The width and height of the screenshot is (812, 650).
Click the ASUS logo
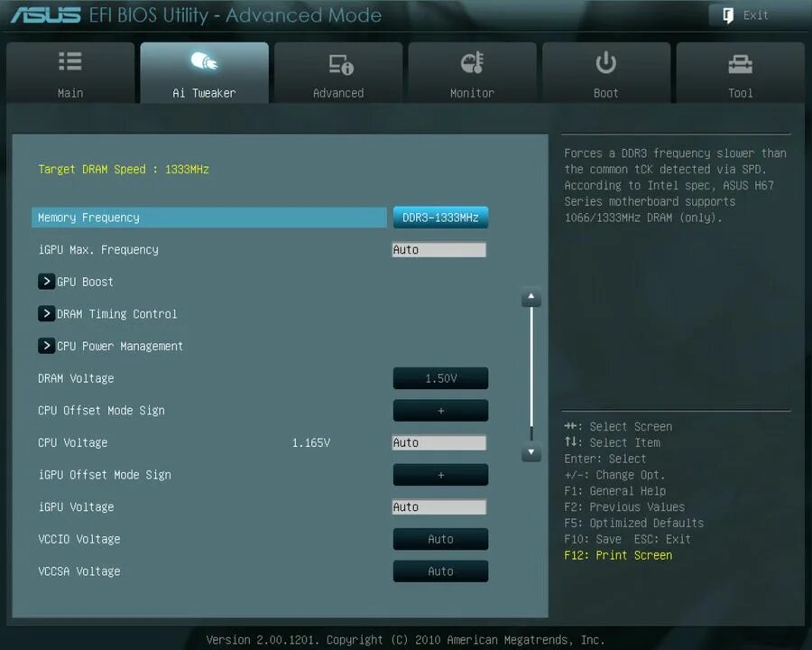point(46,15)
